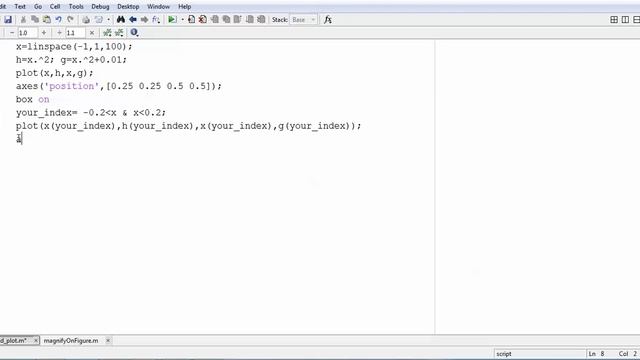Open the Cell menu
The height and width of the screenshot is (360, 640).
[55, 7]
